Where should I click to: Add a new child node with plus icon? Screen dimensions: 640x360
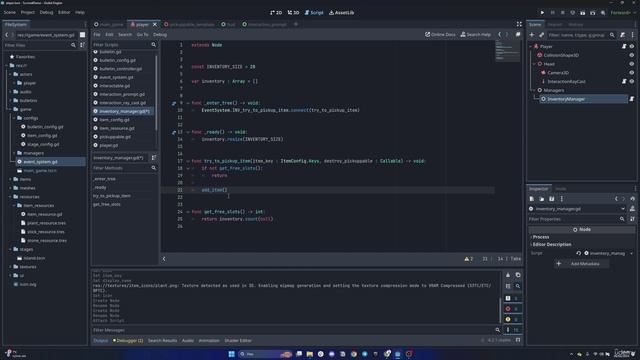(x=531, y=35)
